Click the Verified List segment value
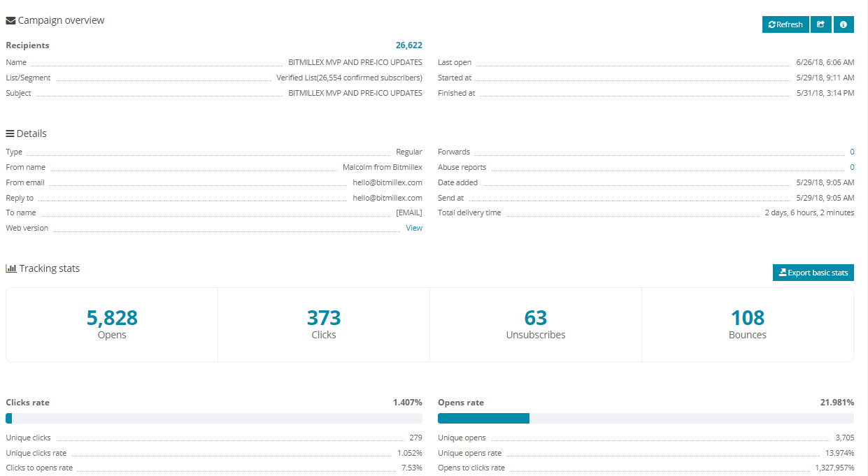 [349, 78]
